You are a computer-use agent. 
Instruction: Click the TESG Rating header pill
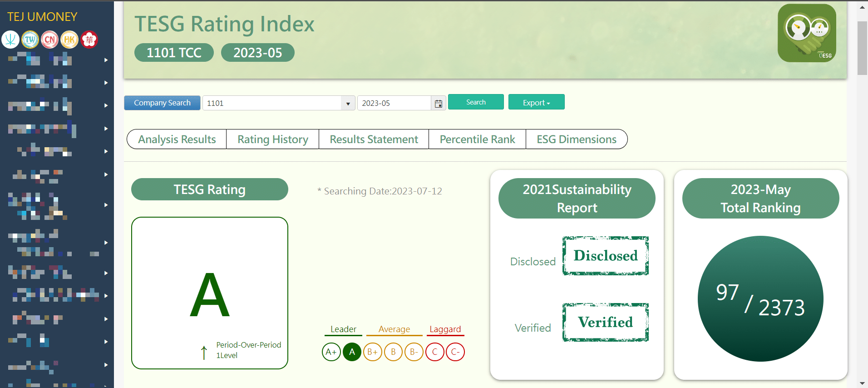coord(210,189)
